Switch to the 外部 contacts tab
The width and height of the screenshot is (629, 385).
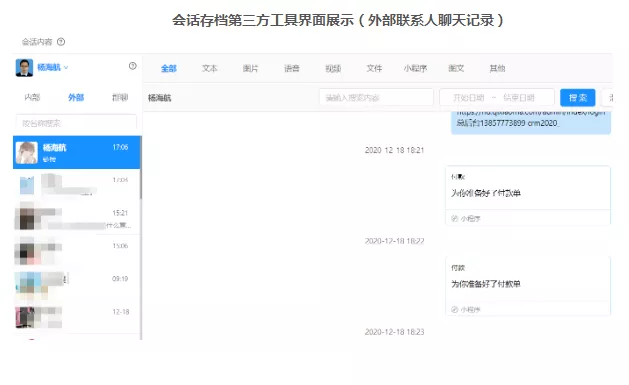76,97
